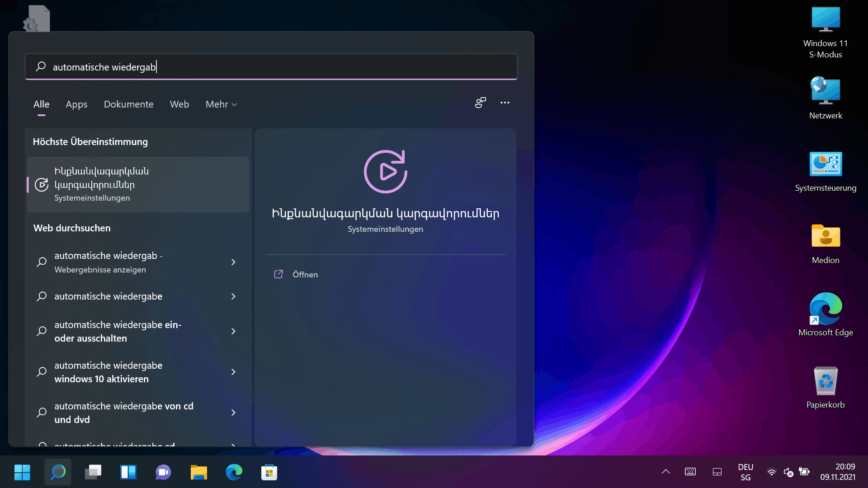Open the Wi-Fi network tray icon

772,472
